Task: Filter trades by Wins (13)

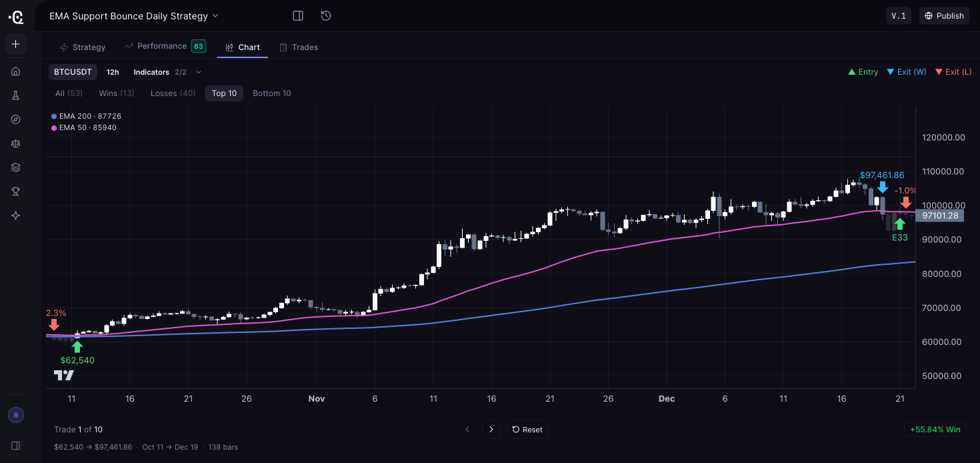Action: 117,93
